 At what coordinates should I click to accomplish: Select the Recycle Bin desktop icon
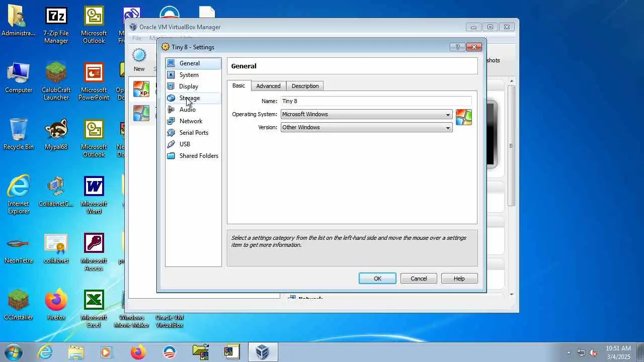[x=19, y=135]
